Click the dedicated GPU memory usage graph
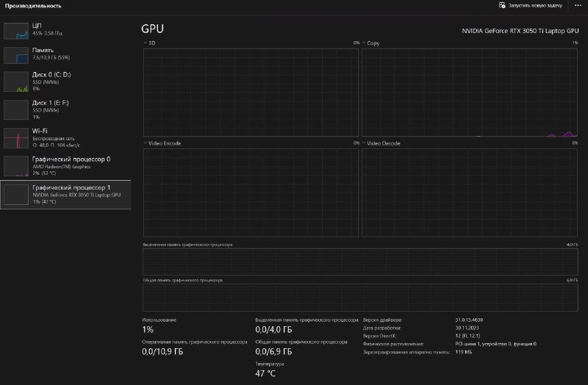The image size is (588, 385). coord(360,260)
